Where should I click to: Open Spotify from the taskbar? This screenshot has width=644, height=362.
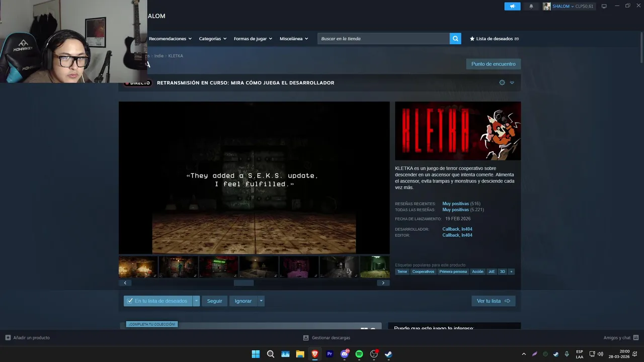click(359, 354)
